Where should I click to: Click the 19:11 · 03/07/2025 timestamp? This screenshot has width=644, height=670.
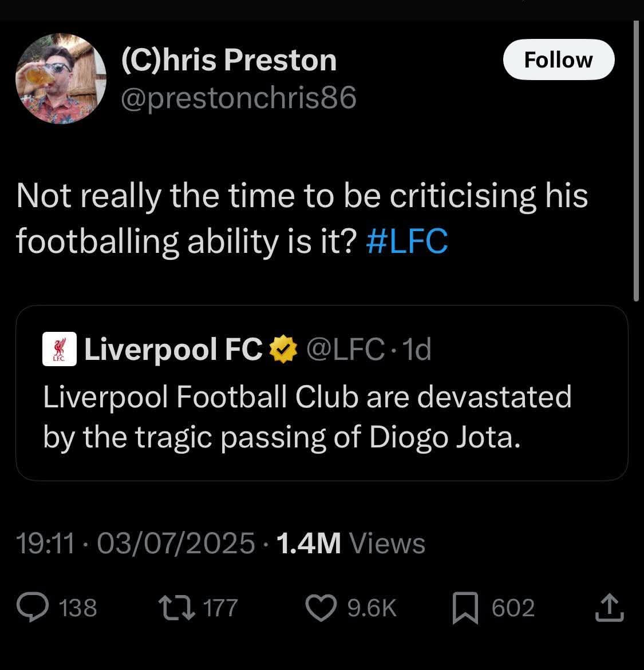(136, 544)
